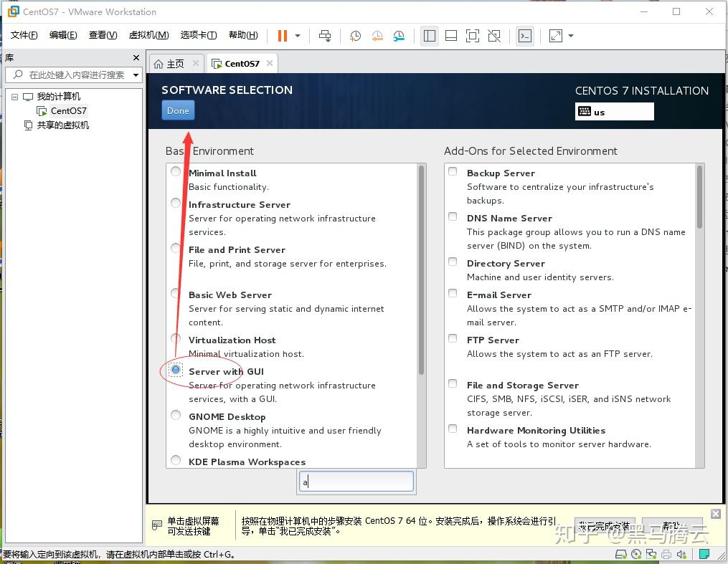
Task: Send Ctrl+Alt+Del to the guest OS
Action: coord(324,35)
